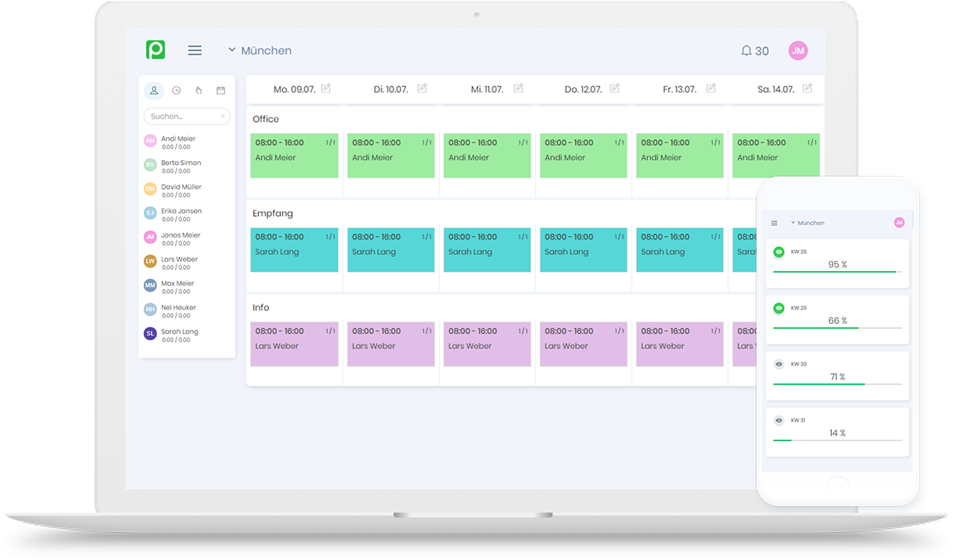Viewport: 953px width, 560px height.
Task: Click the notification bell showing 30
Action: [754, 51]
